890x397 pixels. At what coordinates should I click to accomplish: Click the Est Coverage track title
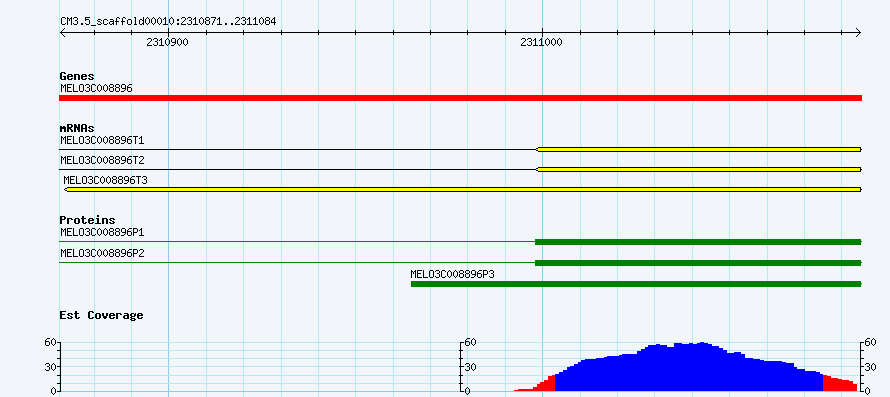coord(102,315)
